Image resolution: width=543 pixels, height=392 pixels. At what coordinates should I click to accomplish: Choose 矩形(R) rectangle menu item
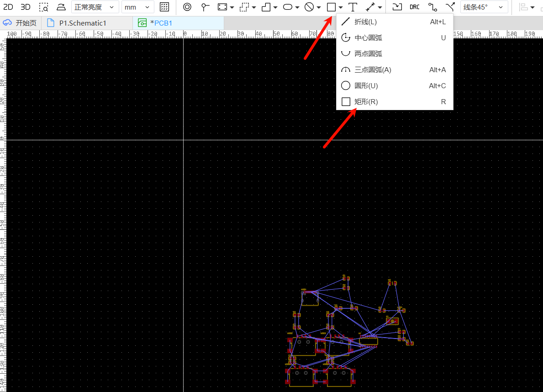pos(395,101)
